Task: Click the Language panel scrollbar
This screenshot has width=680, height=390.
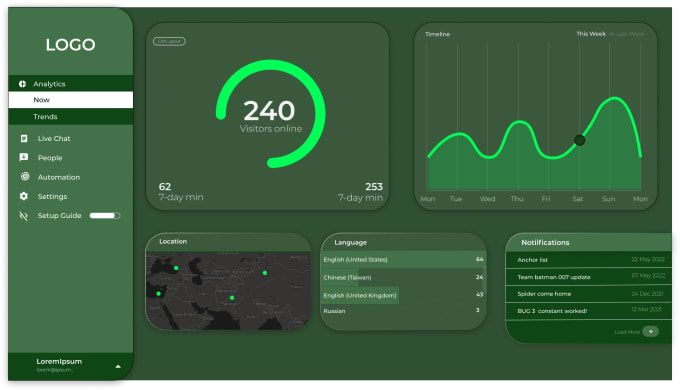Action: [x=484, y=280]
